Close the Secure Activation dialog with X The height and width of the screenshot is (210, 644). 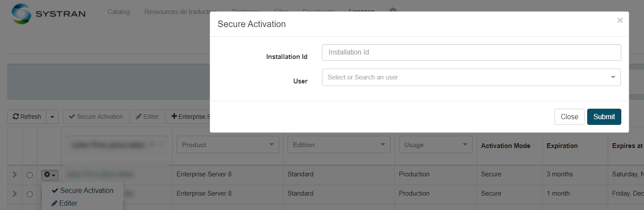(620, 21)
